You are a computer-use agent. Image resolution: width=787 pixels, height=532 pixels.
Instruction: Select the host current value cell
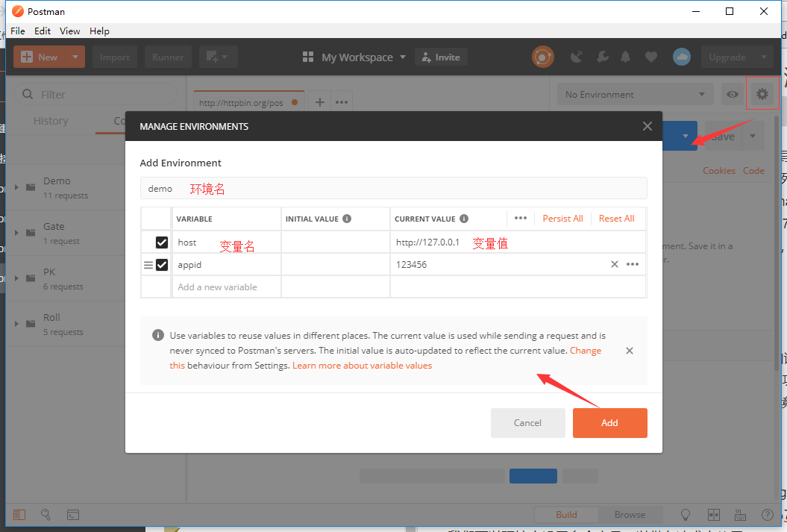518,242
